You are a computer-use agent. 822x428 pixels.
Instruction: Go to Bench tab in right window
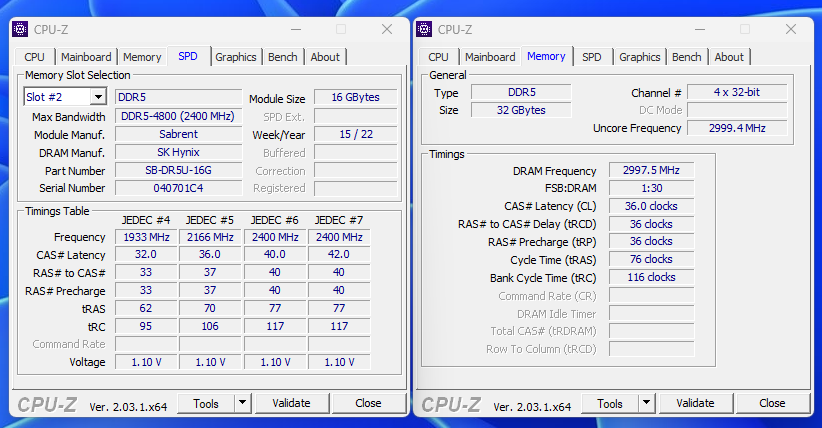687,57
